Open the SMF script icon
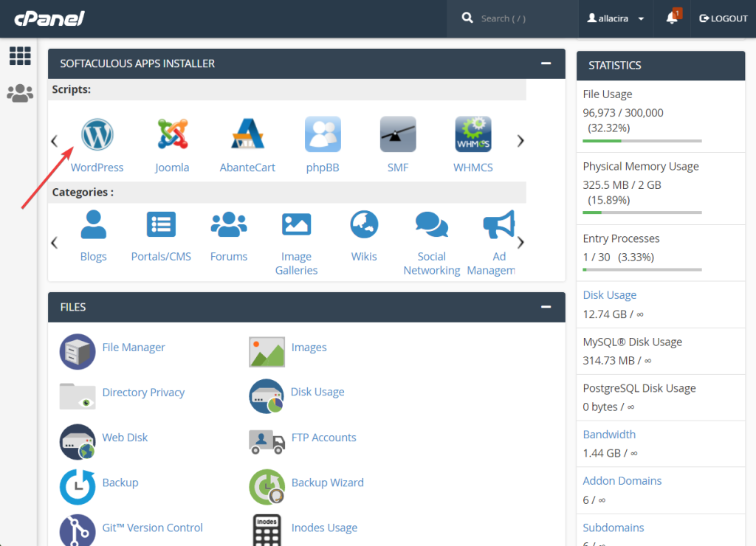Viewport: 756px width, 546px height. pos(398,134)
